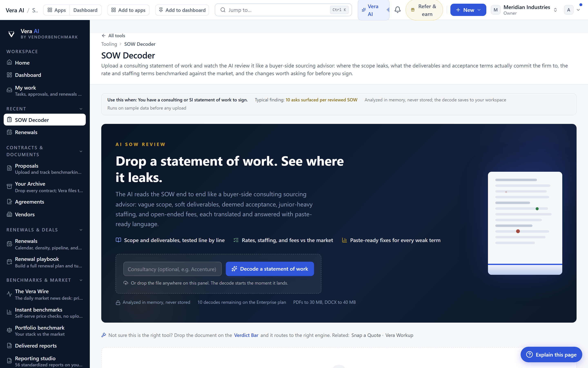
Task: Click the Refer & earn button
Action: [x=424, y=10]
